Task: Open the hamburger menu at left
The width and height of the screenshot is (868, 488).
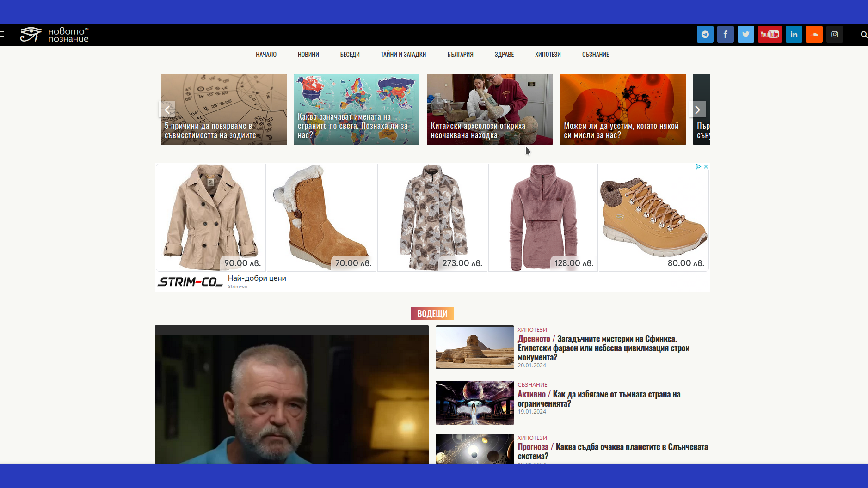Action: [2, 34]
